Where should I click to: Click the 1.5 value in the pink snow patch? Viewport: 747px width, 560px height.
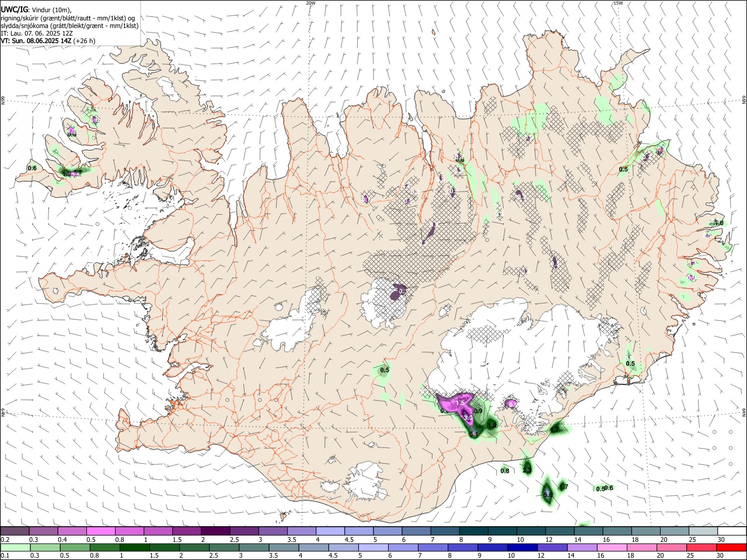460,402
